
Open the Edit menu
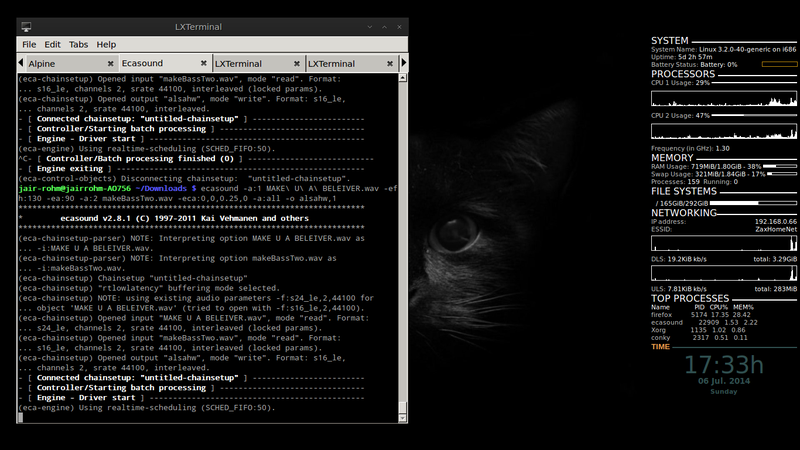click(52, 44)
